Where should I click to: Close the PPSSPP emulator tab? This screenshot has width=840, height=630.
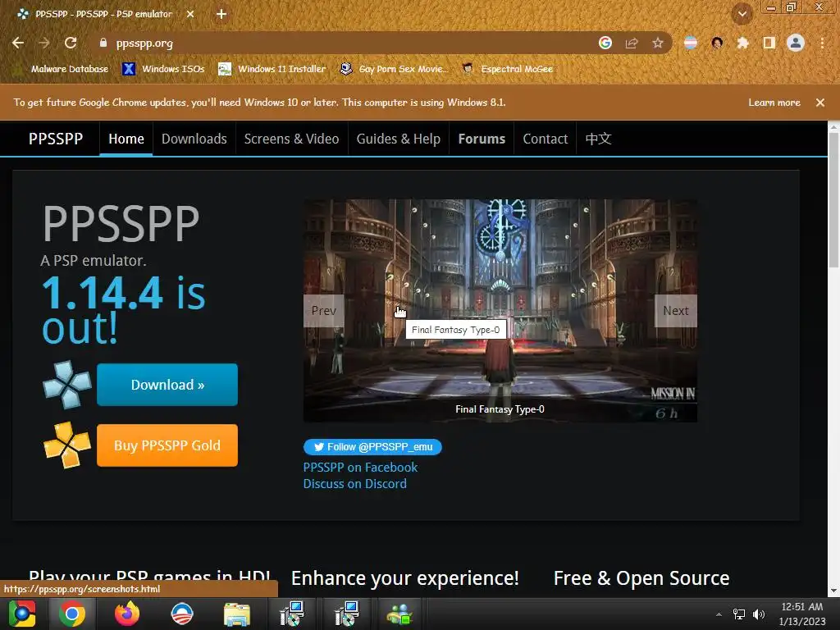click(190, 14)
